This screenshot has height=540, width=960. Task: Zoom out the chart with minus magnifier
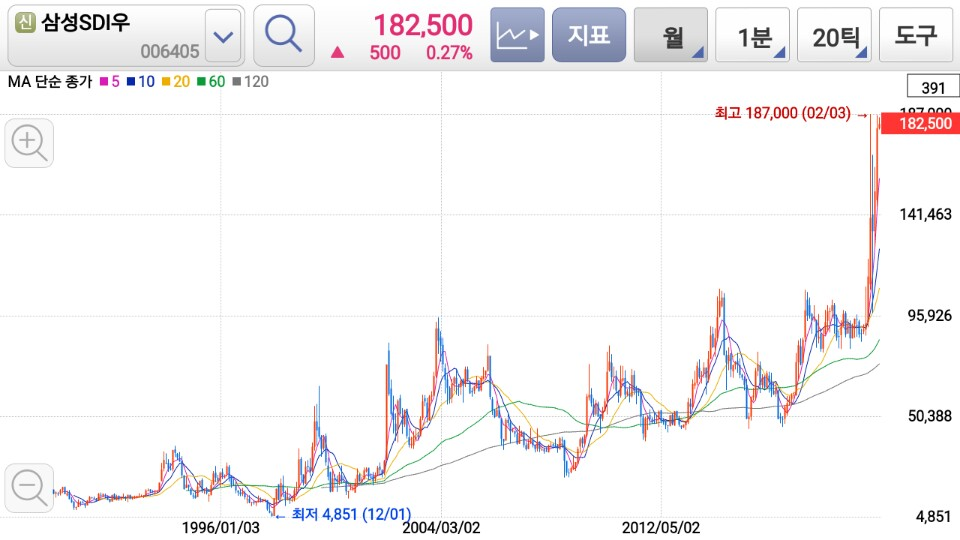click(x=29, y=488)
